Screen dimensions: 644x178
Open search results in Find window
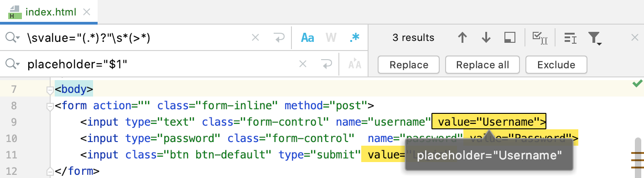click(510, 38)
